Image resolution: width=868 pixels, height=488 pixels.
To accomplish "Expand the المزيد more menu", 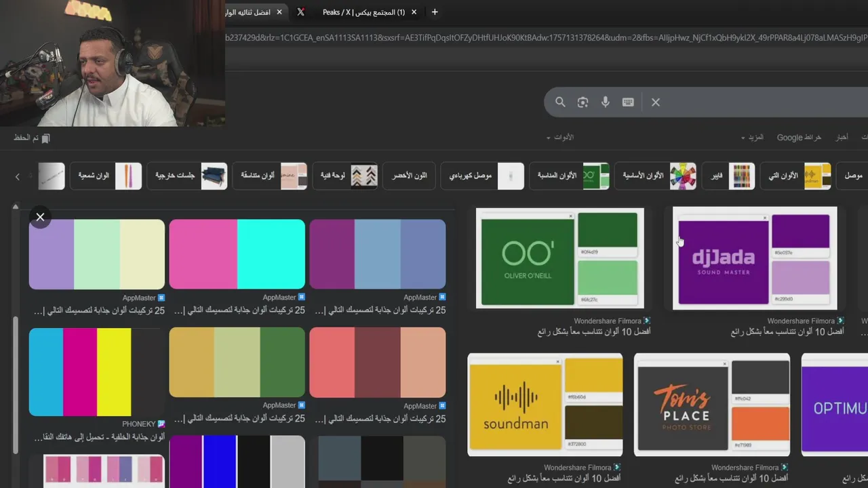I will (752, 138).
